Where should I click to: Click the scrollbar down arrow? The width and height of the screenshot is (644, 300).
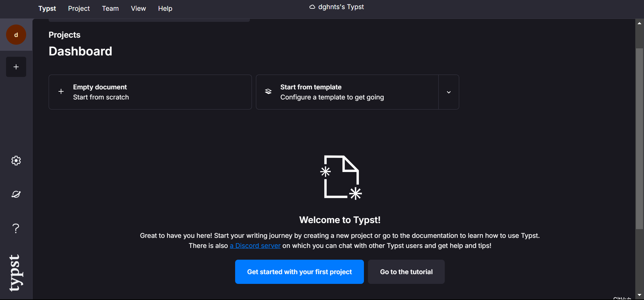pyautogui.click(x=640, y=295)
